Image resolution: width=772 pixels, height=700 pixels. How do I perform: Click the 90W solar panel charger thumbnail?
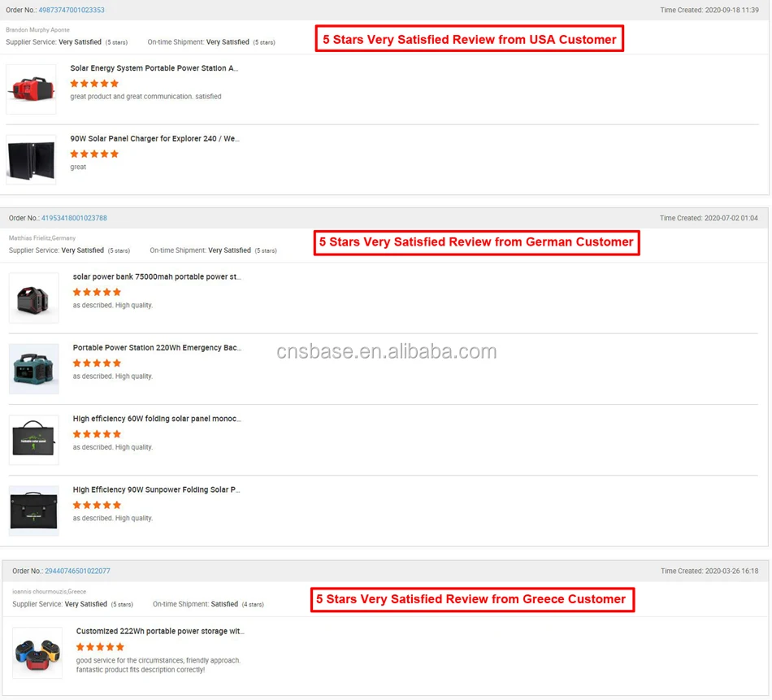click(x=31, y=159)
